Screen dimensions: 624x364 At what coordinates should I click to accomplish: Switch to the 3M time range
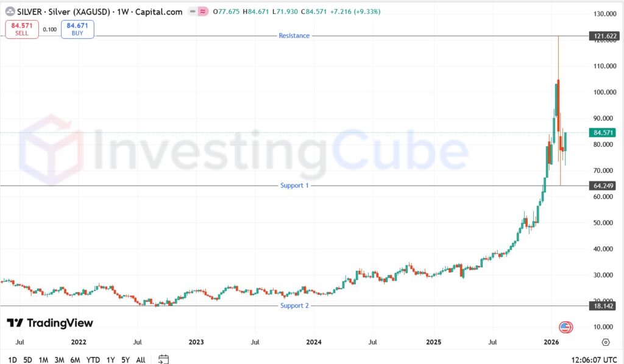tap(59, 360)
